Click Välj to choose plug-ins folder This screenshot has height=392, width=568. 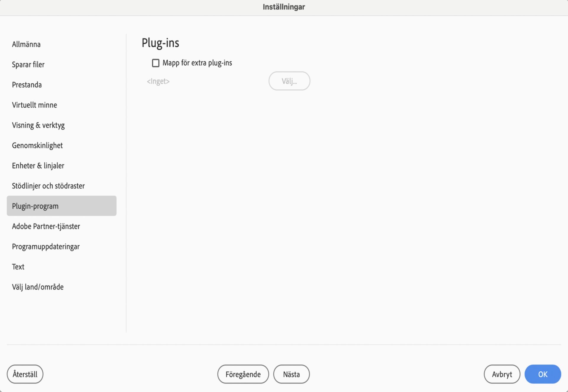[x=289, y=81]
